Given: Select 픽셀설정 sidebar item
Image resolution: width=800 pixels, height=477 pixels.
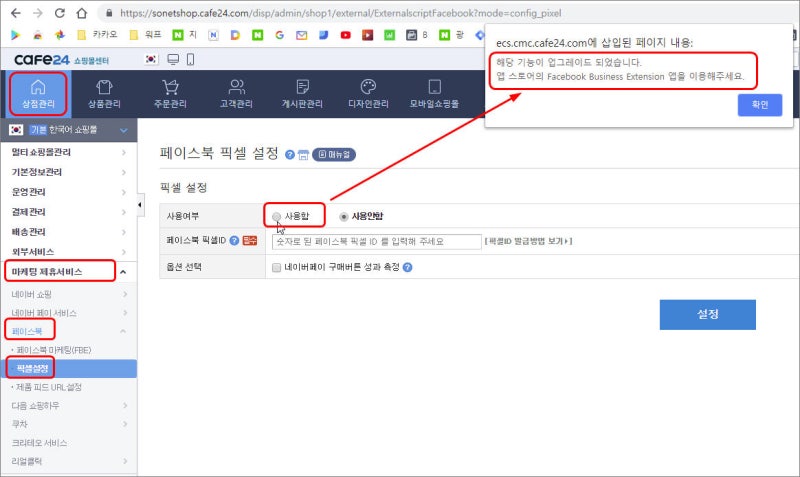Looking at the screenshot, I should [69, 368].
